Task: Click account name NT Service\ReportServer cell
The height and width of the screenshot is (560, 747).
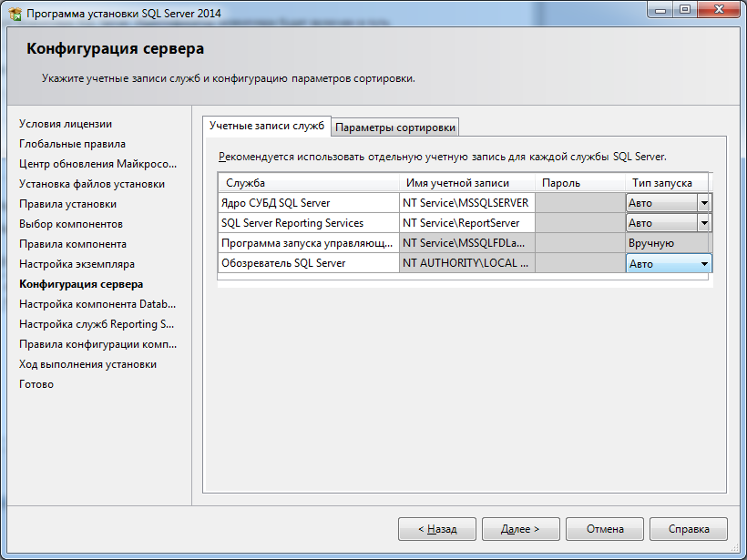Action: tap(466, 223)
